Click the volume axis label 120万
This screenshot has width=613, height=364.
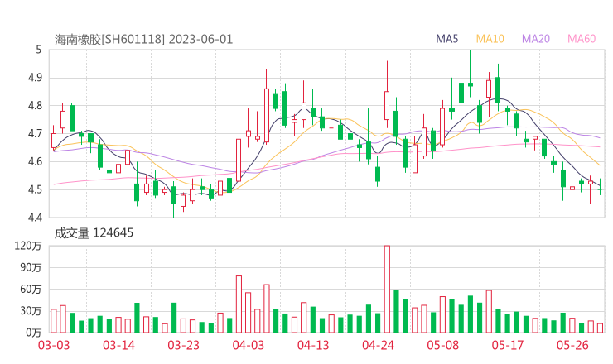(28, 246)
